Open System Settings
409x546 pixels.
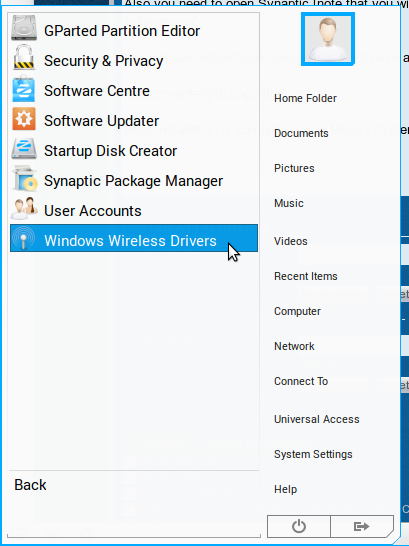(x=313, y=454)
